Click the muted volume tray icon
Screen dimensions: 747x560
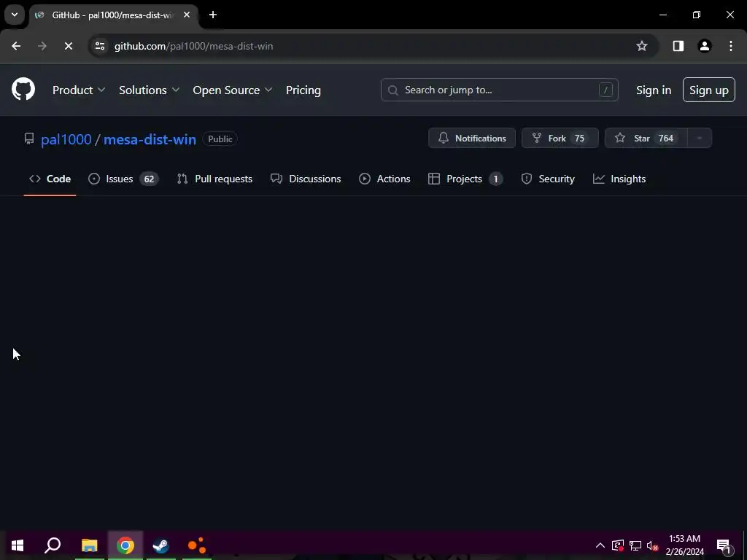pos(652,545)
